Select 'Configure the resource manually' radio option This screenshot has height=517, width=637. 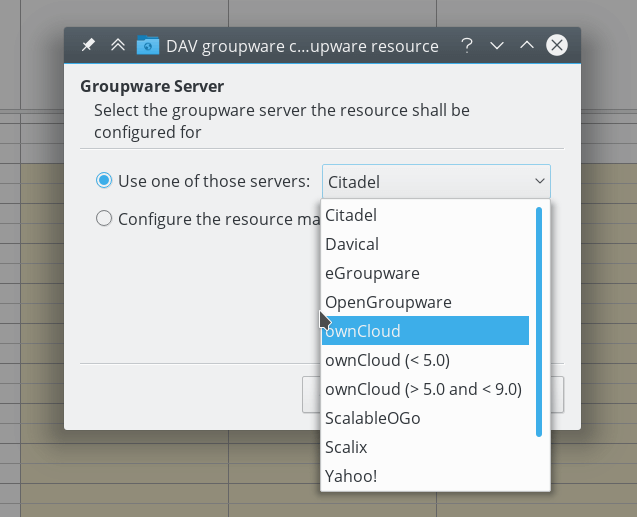(104, 219)
